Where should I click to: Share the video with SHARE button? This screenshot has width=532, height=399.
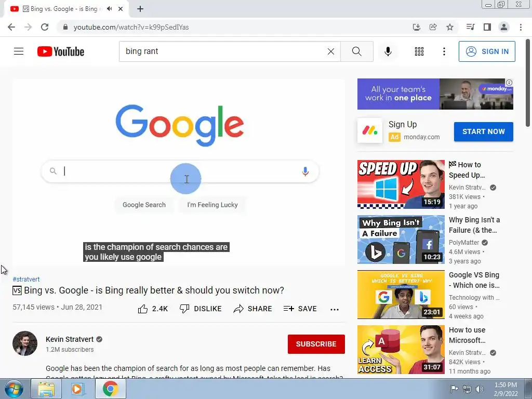[253, 309]
